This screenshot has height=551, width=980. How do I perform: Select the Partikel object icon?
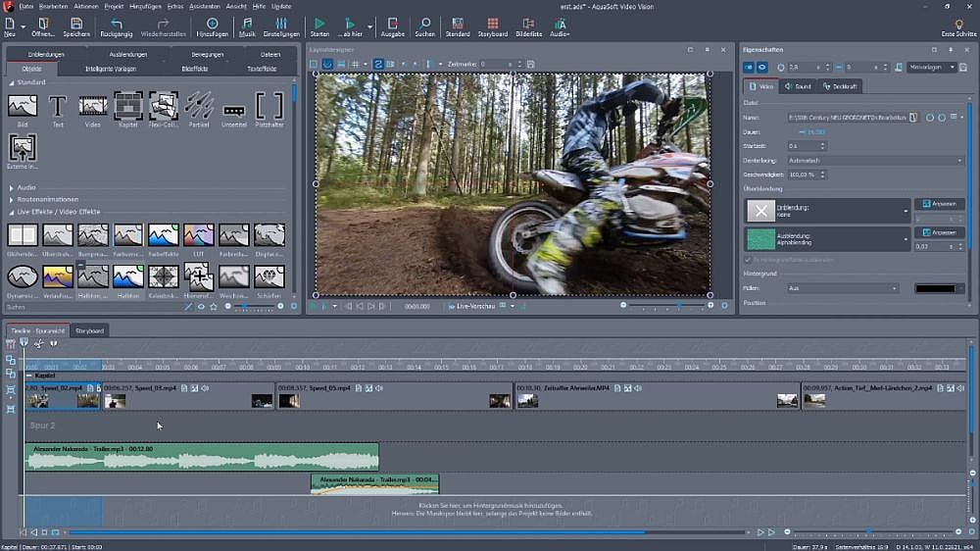(x=199, y=106)
